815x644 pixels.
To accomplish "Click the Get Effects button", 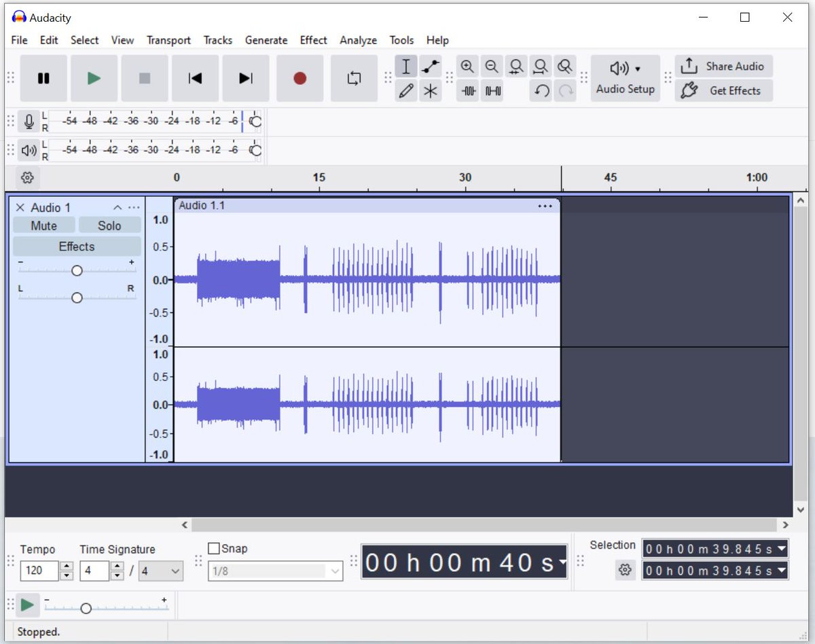I will pyautogui.click(x=724, y=90).
